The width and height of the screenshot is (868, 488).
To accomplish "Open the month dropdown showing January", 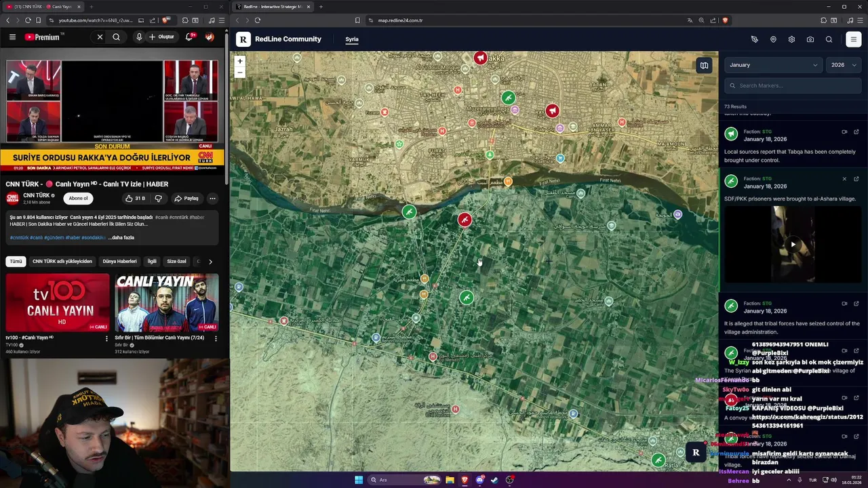I will tap(773, 65).
